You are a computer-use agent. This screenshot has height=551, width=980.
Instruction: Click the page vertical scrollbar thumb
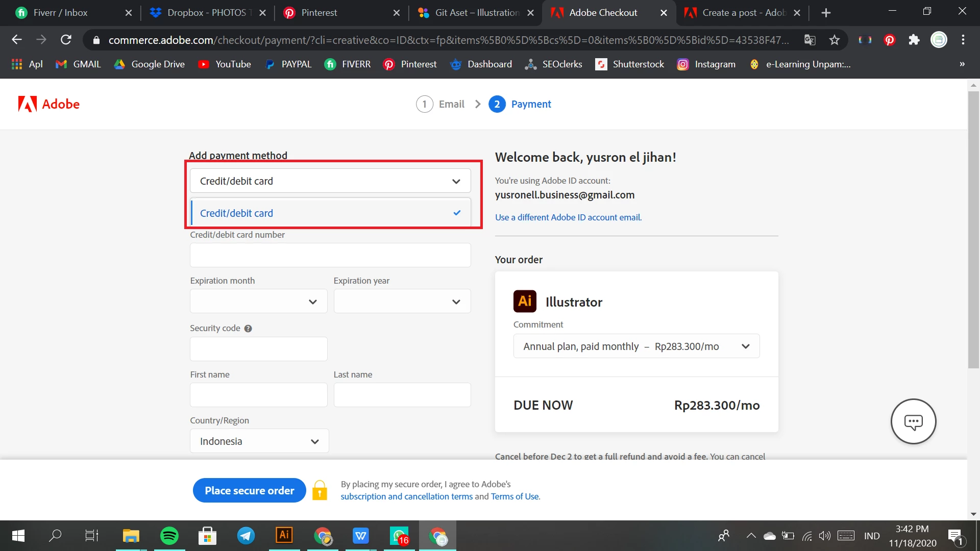pyautogui.click(x=973, y=230)
